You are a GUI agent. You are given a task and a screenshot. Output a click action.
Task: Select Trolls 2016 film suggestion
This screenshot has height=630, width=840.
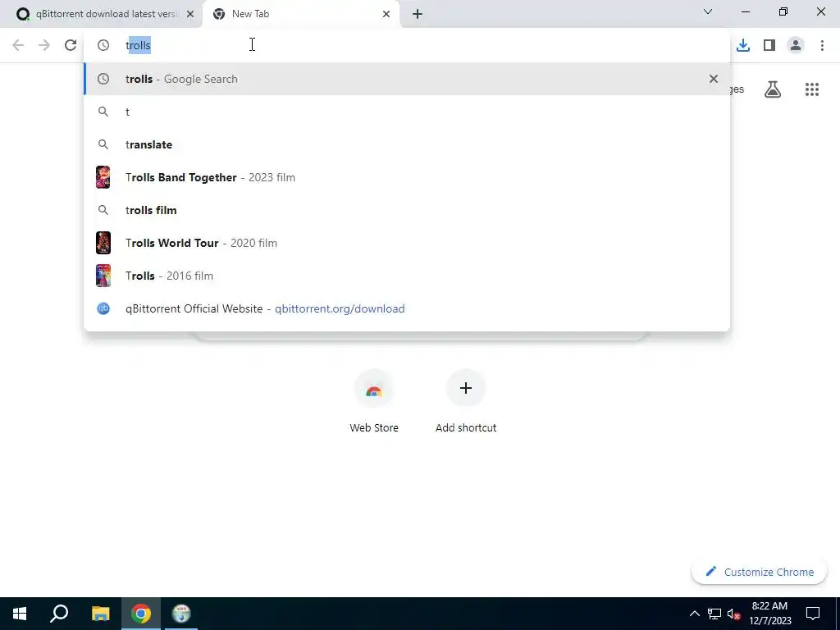[407, 276]
